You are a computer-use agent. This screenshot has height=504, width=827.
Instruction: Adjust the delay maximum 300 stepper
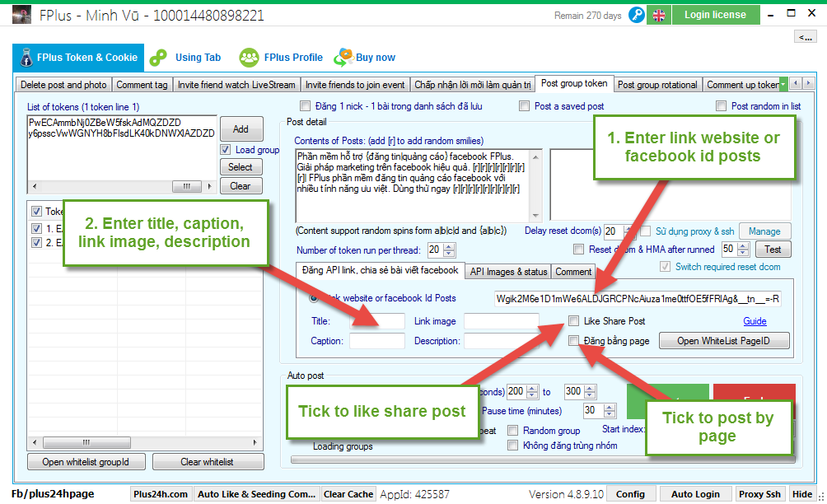tap(591, 392)
